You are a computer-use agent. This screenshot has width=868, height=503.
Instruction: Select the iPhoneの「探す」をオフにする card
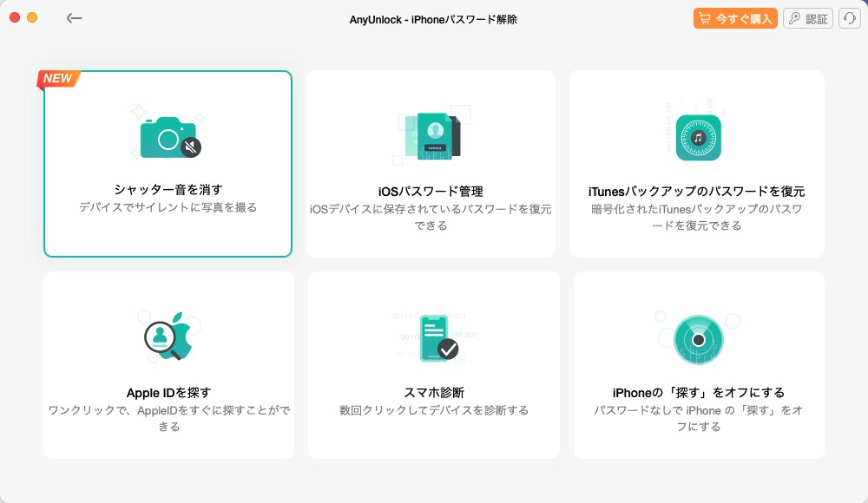click(x=697, y=364)
